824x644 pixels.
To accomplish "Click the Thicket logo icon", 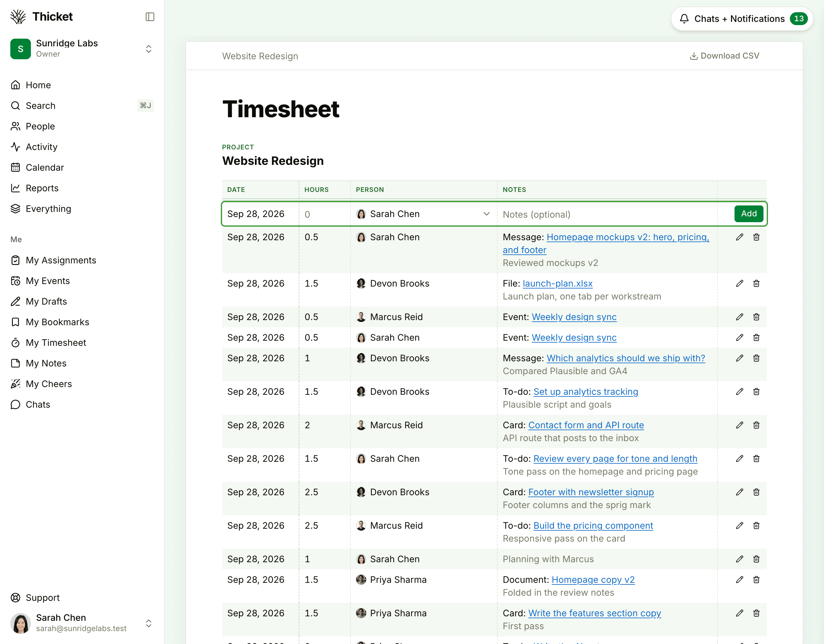I will click(x=18, y=17).
